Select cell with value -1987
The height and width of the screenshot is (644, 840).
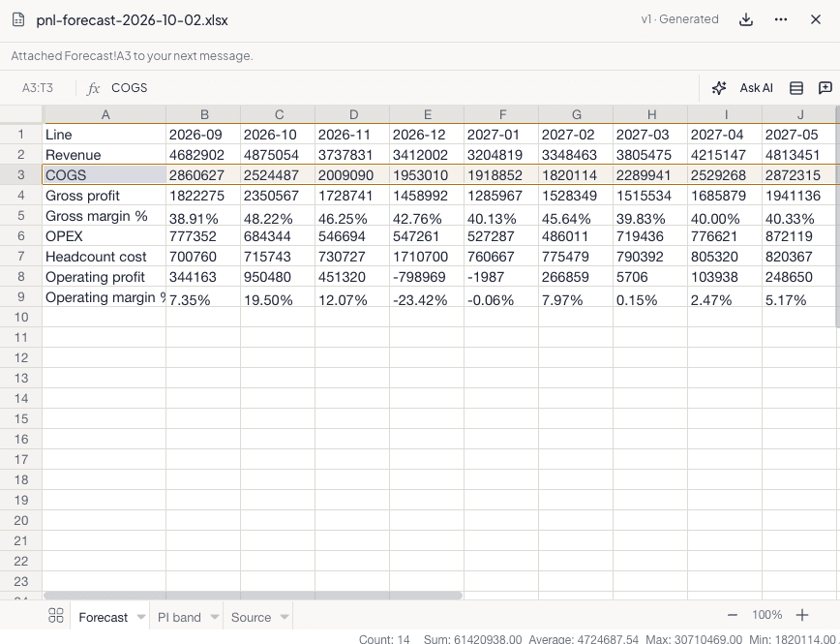501,277
